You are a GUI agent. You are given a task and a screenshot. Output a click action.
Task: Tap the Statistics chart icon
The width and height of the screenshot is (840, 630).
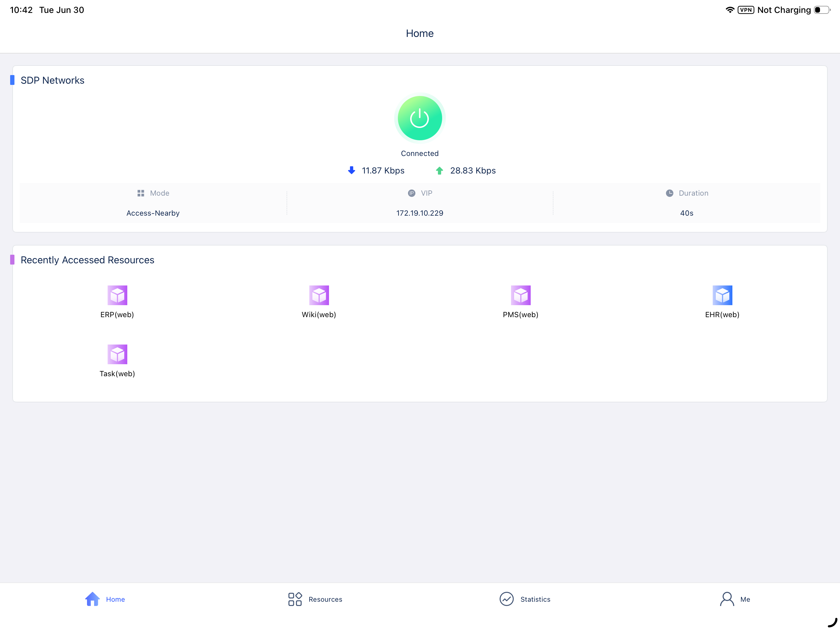coord(507,599)
